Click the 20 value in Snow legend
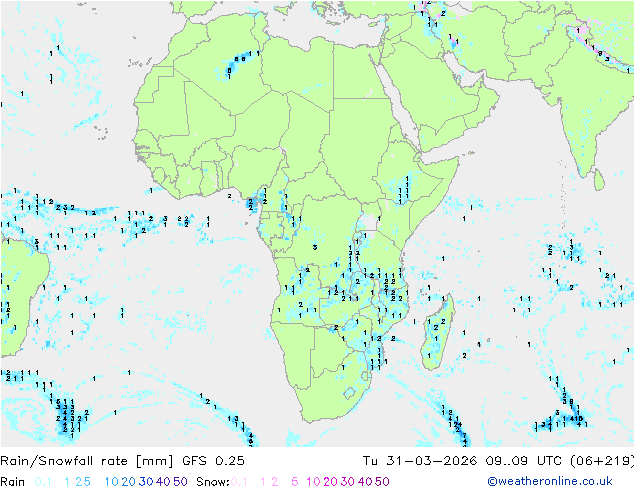The width and height of the screenshot is (634, 490). (330, 482)
